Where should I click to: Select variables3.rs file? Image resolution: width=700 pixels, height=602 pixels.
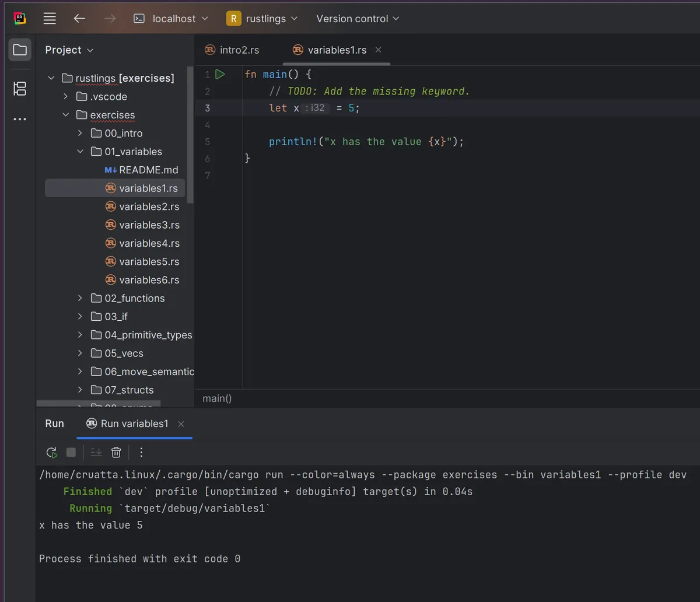[142, 225]
